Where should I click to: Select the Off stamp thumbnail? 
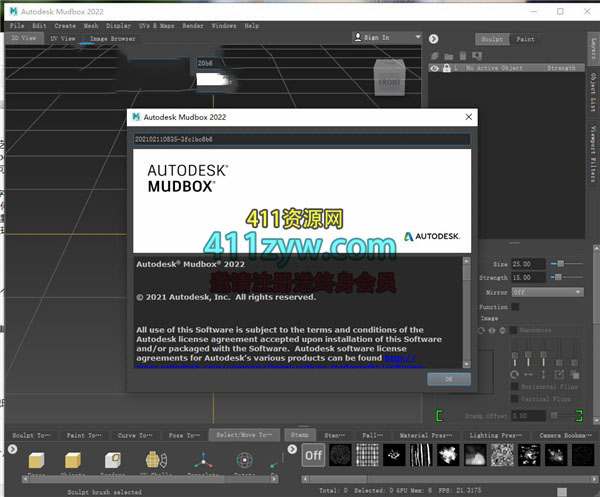(x=313, y=455)
